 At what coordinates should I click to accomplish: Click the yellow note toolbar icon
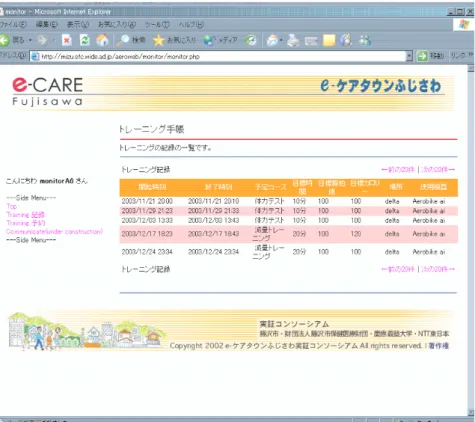pyautogui.click(x=329, y=41)
